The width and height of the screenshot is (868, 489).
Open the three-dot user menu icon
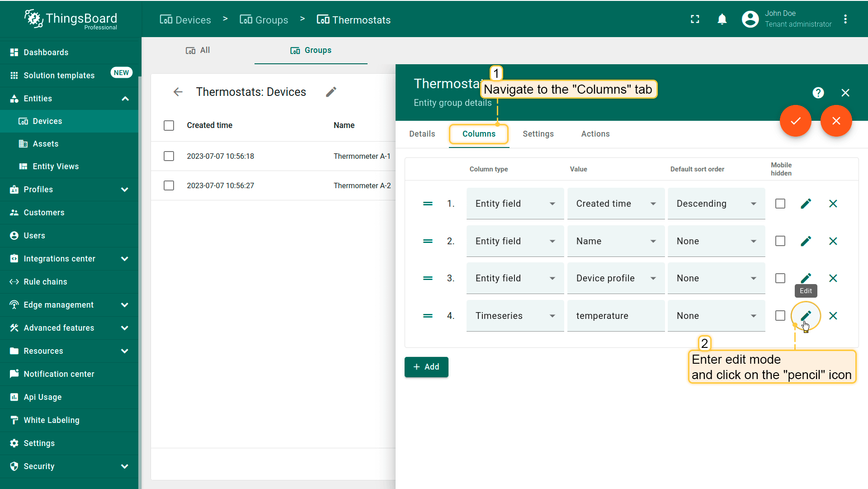click(845, 19)
